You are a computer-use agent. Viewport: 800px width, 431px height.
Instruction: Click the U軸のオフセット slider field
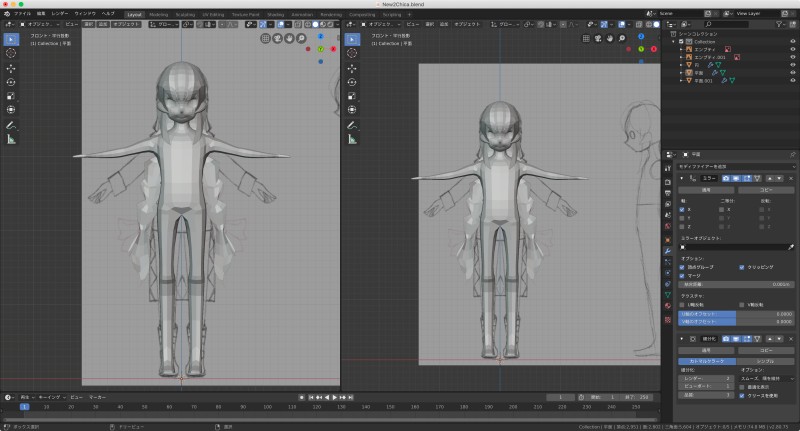coord(736,313)
